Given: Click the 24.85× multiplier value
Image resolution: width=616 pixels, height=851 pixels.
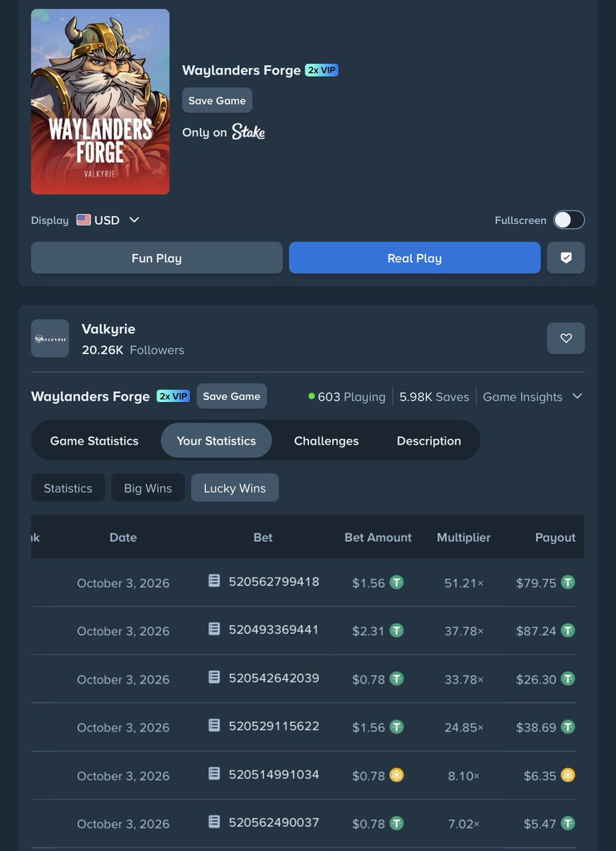Looking at the screenshot, I should coord(464,728).
